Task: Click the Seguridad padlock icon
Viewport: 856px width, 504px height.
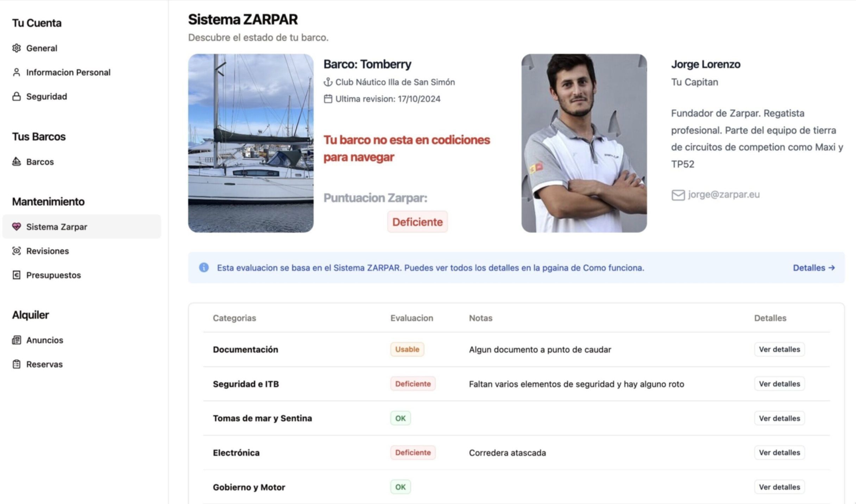Action: coord(16,96)
